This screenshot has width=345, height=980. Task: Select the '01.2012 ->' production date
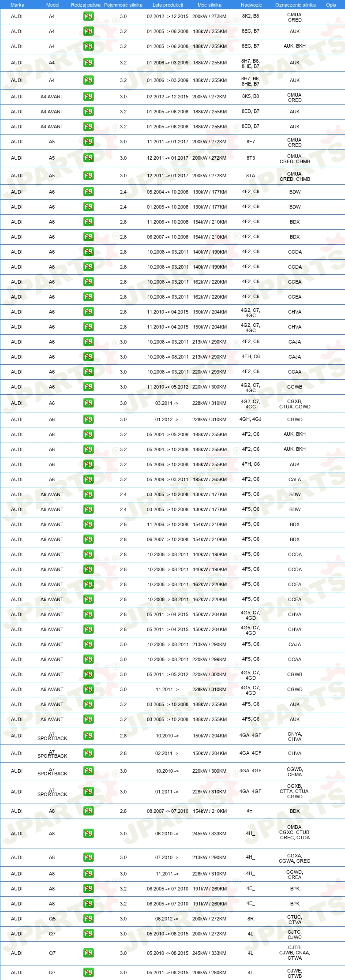click(x=167, y=419)
